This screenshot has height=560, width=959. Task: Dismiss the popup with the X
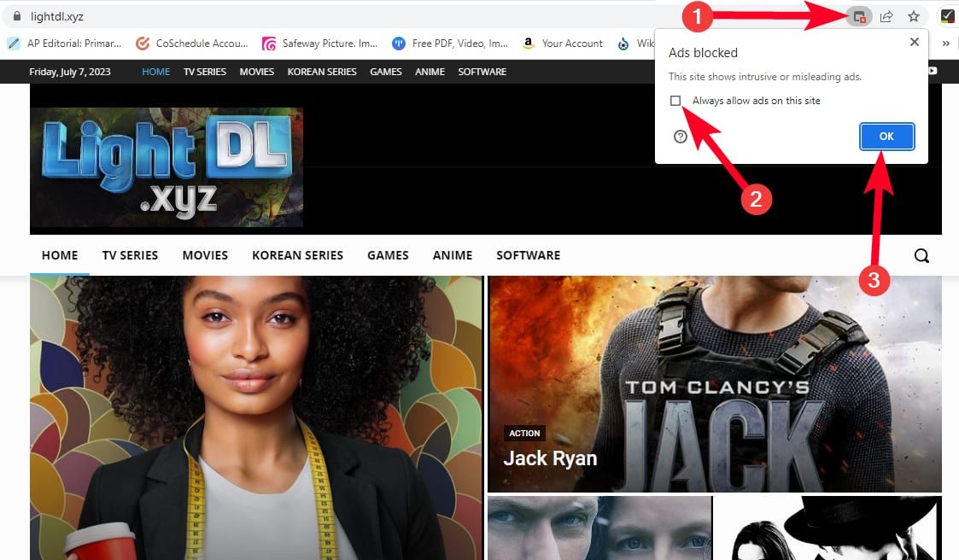point(915,42)
